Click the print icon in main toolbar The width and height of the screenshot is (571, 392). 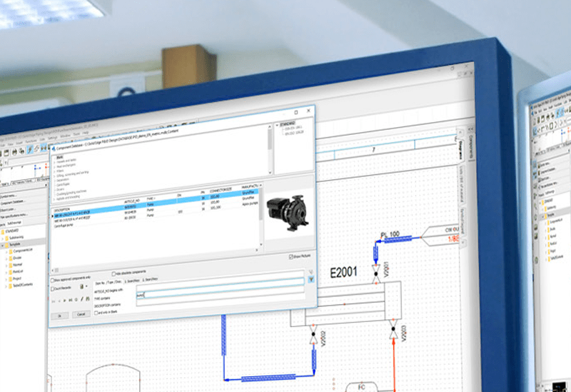[14, 152]
